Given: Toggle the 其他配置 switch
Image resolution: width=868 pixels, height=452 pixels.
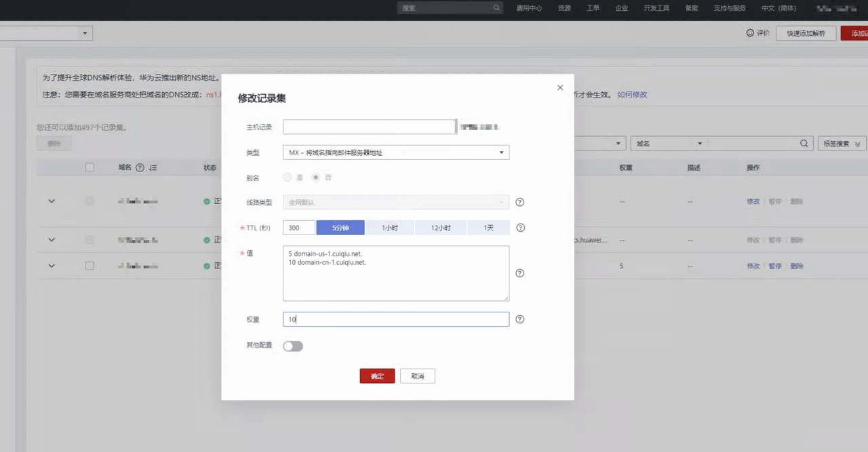Looking at the screenshot, I should (x=293, y=346).
